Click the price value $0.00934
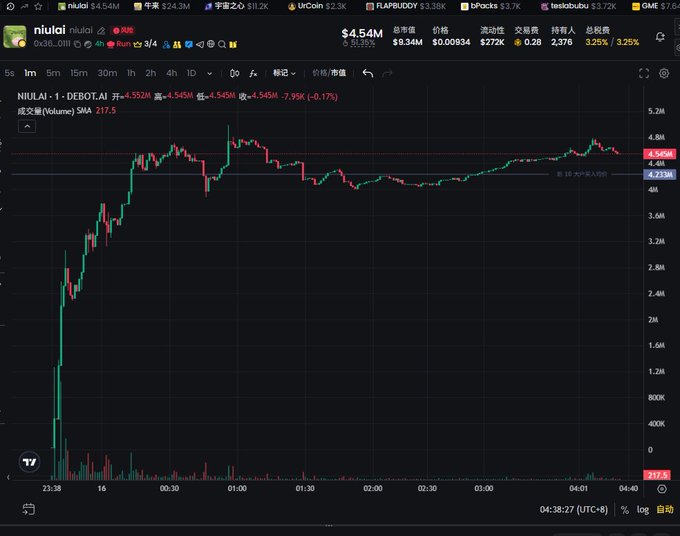This screenshot has height=536, width=680. tap(451, 42)
